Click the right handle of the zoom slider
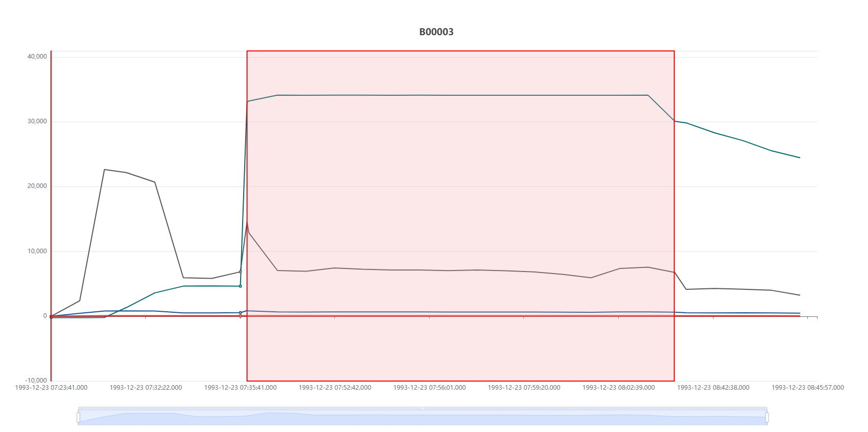This screenshot has width=868, height=432. pyautogui.click(x=767, y=417)
